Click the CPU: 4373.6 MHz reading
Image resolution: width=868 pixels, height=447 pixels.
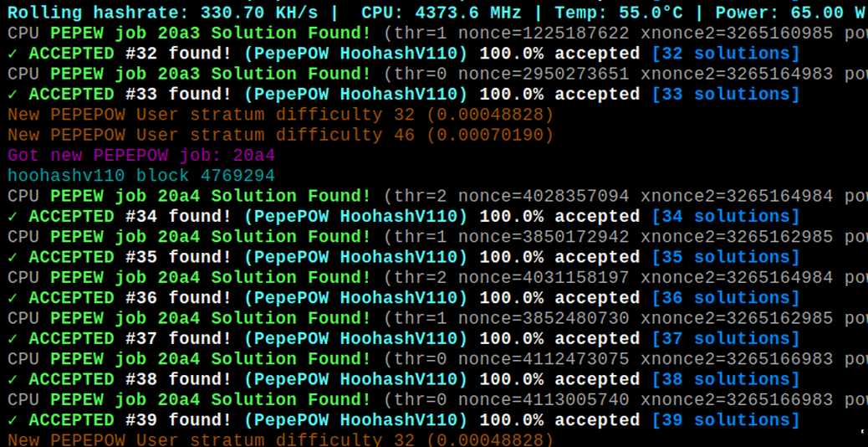(447, 13)
